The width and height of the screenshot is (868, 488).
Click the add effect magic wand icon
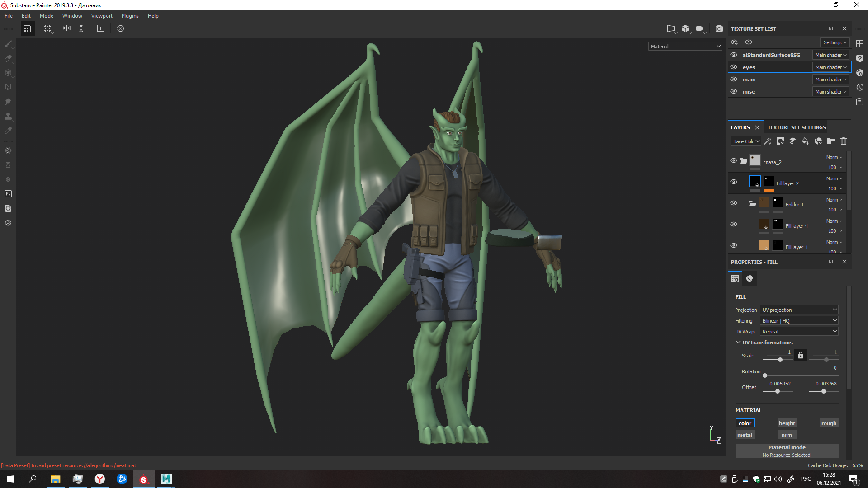(768, 141)
